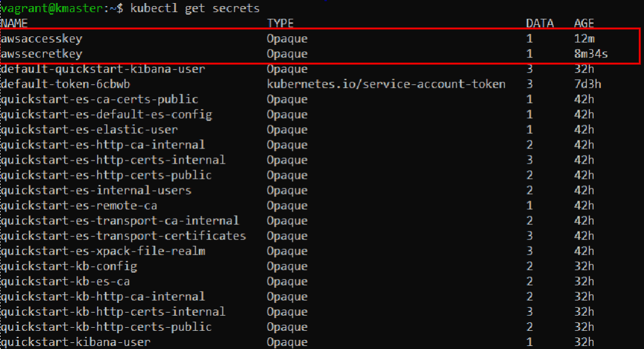Click default-token-6cbwb secret name
This screenshot has width=644, height=349.
[65, 84]
